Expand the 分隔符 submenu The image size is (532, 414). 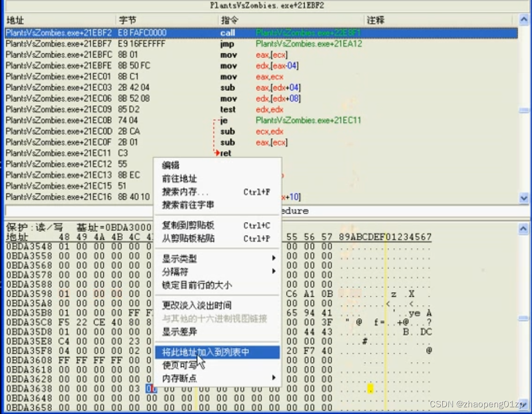click(x=217, y=272)
